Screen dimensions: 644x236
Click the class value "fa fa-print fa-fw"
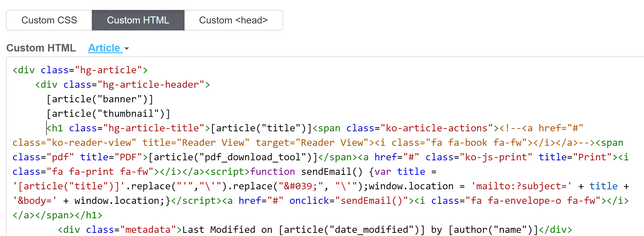100,172
